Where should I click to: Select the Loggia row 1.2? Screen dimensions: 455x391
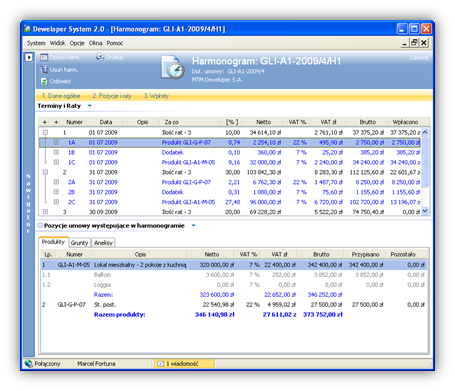(x=234, y=285)
